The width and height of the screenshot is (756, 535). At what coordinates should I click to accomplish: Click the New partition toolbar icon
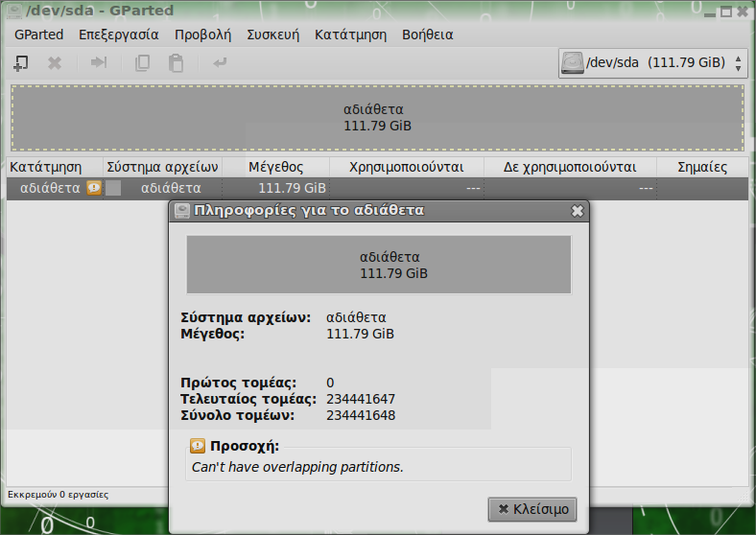click(x=21, y=63)
